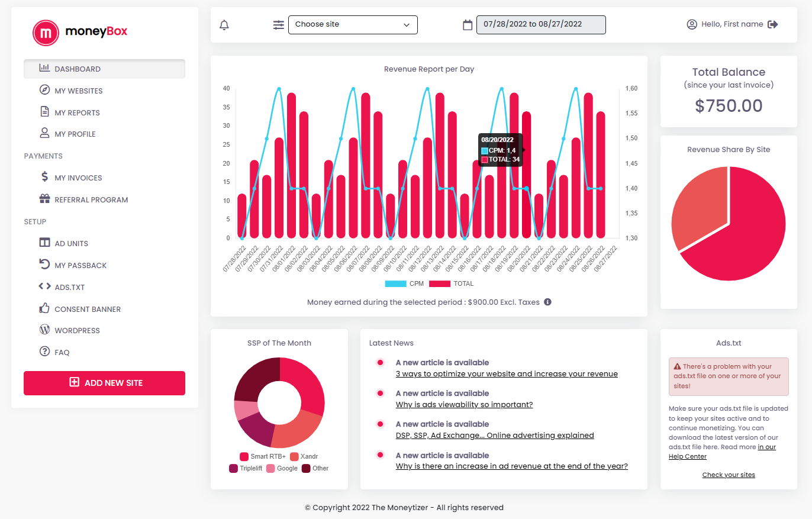Image resolution: width=812 pixels, height=519 pixels.
Task: Toggle the CPM legend in revenue chart
Action: coord(396,283)
